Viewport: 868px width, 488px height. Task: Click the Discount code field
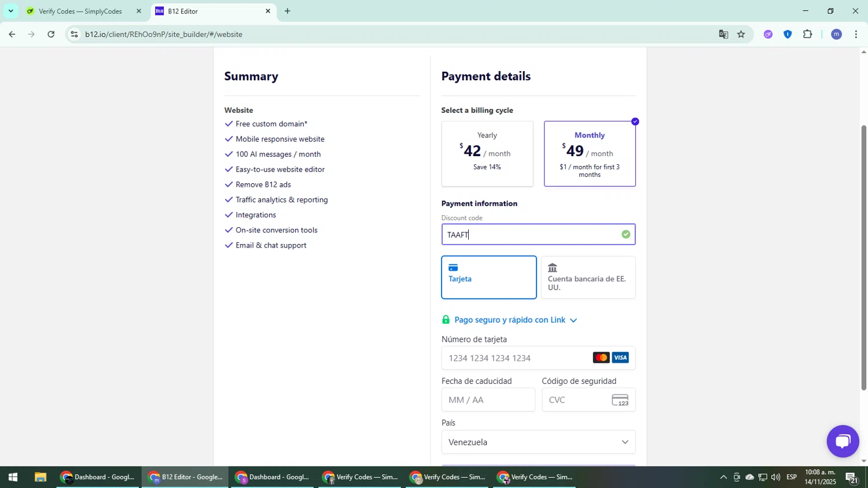(x=538, y=235)
